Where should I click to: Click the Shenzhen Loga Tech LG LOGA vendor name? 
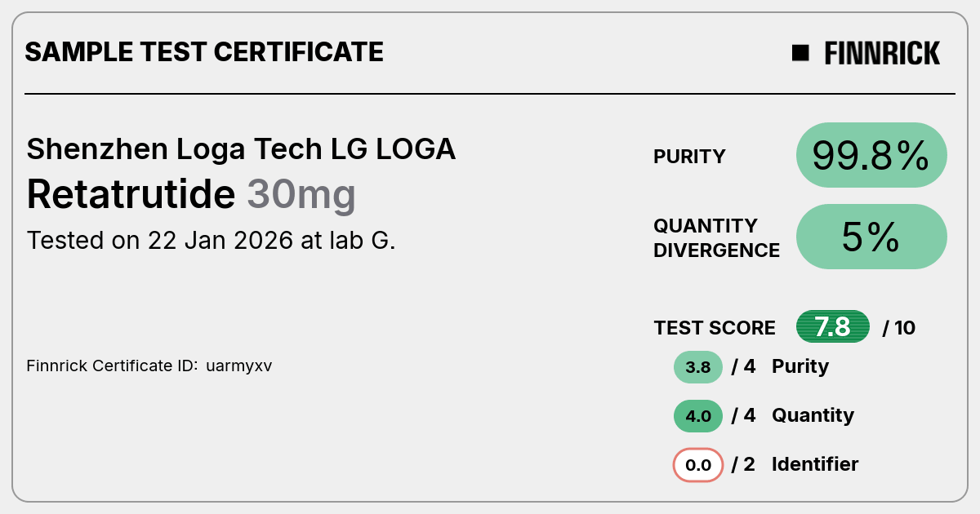tap(241, 149)
